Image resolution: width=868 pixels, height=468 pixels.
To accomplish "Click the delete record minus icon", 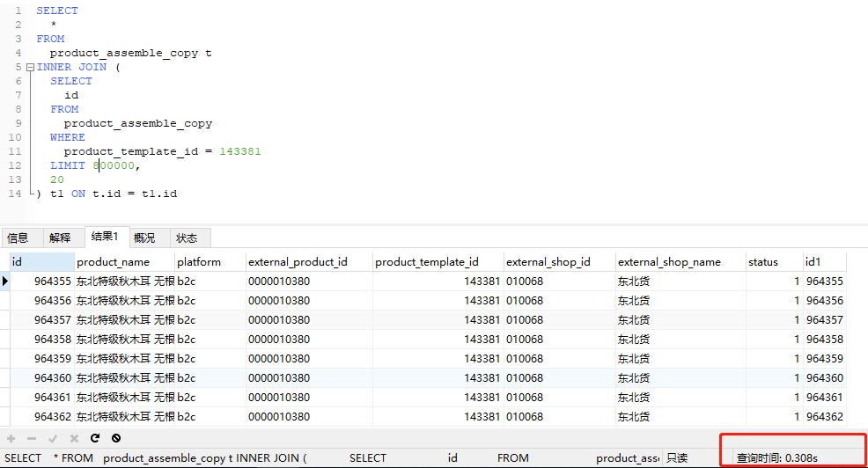I will coord(32,438).
